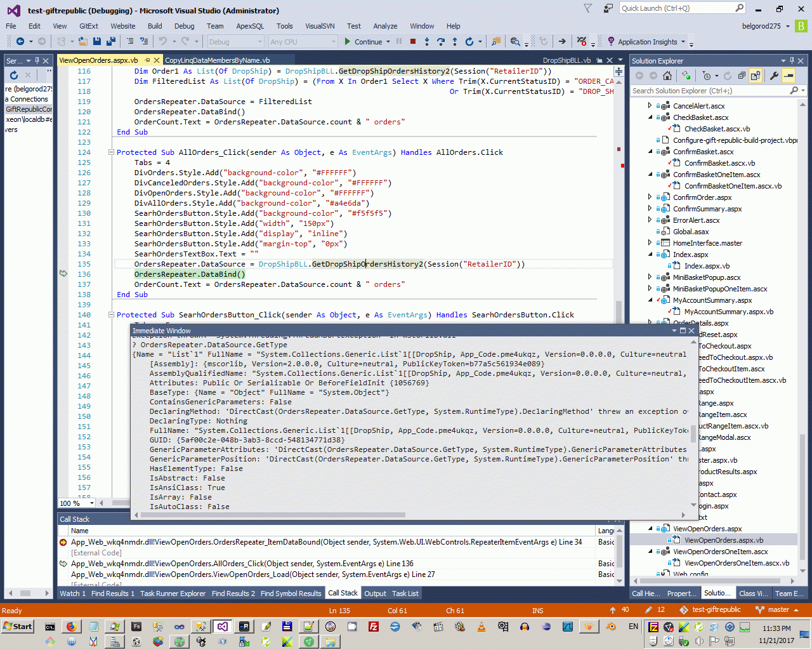Click the unpublished commits arrow count 40

(619, 610)
